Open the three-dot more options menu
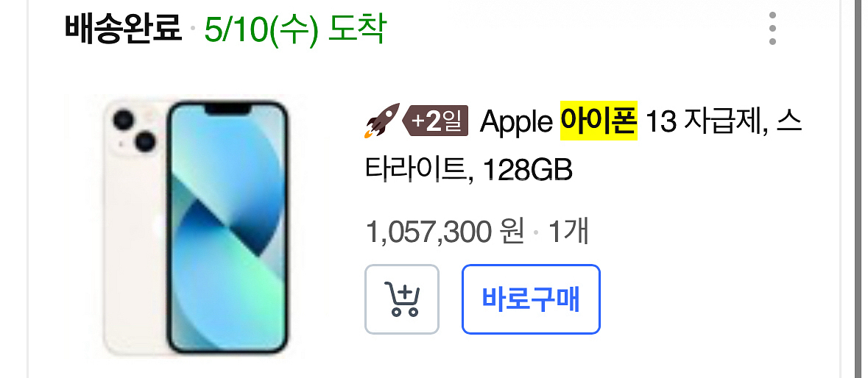868x378 pixels. click(x=772, y=28)
